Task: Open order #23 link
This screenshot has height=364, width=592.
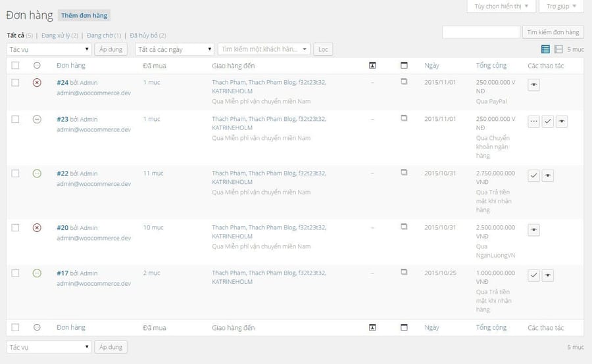Action: 62,119
